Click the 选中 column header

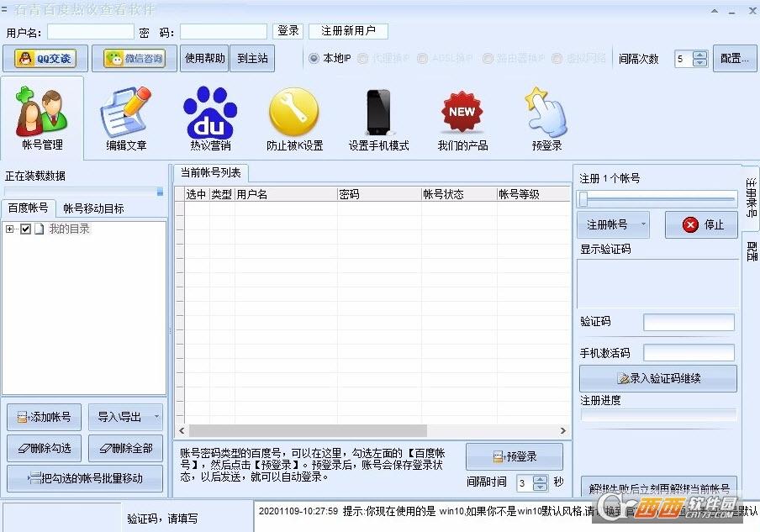[197, 194]
